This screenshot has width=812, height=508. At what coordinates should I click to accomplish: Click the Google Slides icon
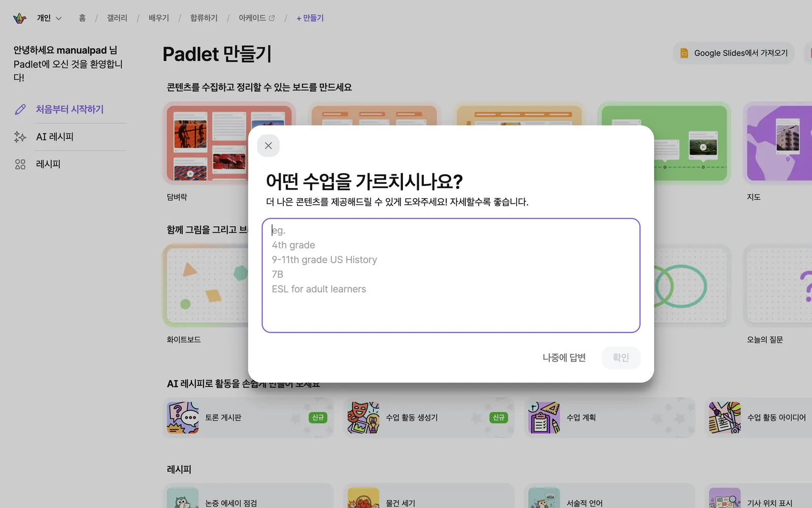[684, 53]
